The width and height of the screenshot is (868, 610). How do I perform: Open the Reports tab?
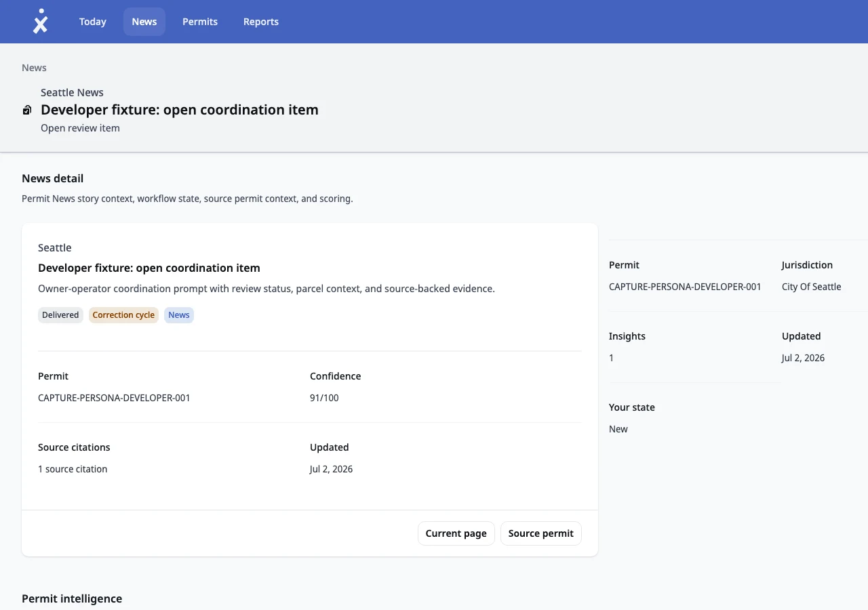coord(261,22)
